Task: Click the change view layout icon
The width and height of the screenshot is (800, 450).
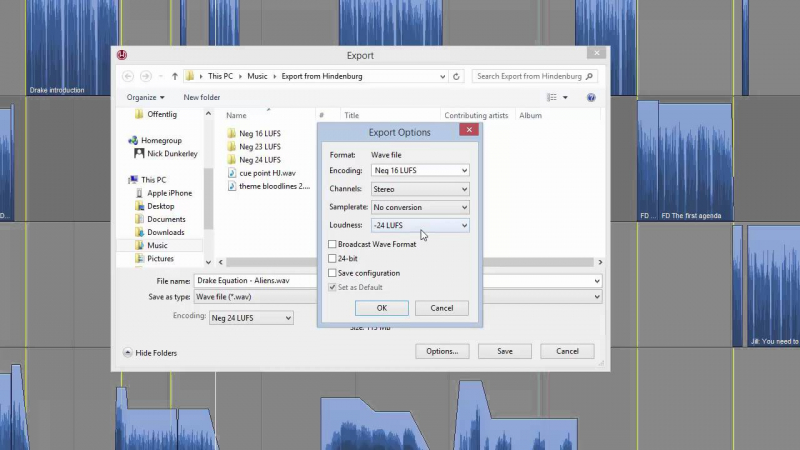Action: (552, 97)
